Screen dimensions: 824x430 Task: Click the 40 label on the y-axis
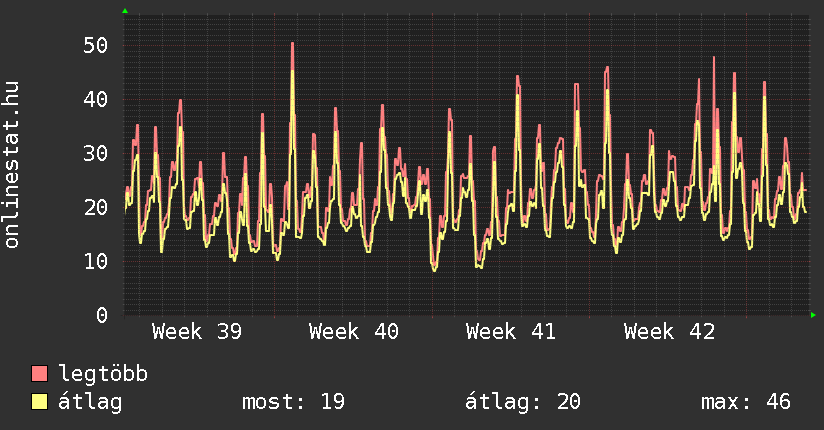click(x=94, y=99)
